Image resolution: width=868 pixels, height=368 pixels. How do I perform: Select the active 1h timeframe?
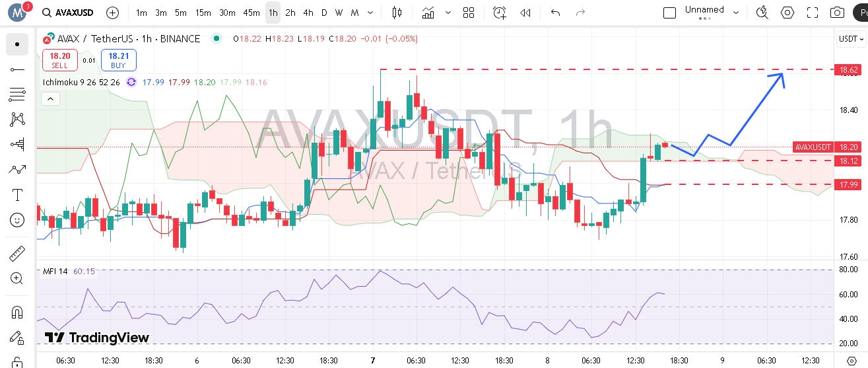tap(273, 13)
